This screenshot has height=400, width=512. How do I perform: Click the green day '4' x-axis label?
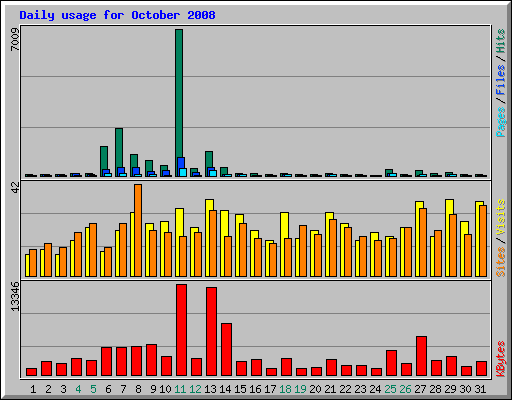coord(78,389)
